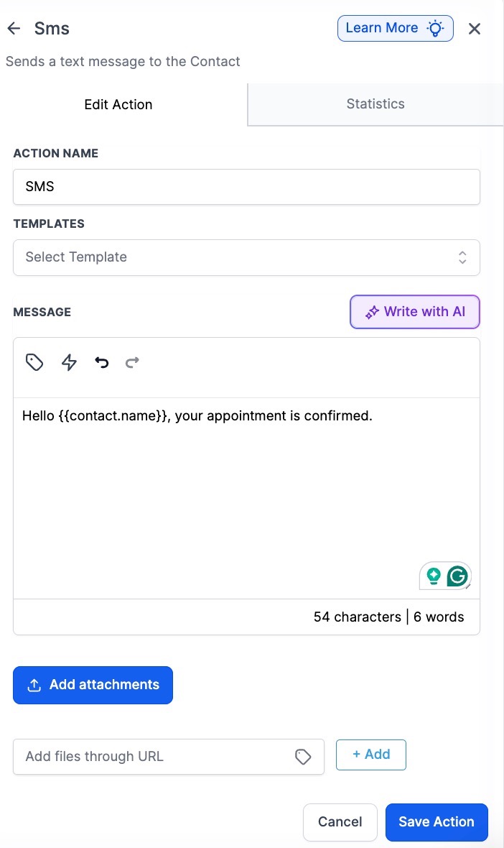Cancel editing the SMS action
This screenshot has height=848, width=504.
click(x=340, y=822)
